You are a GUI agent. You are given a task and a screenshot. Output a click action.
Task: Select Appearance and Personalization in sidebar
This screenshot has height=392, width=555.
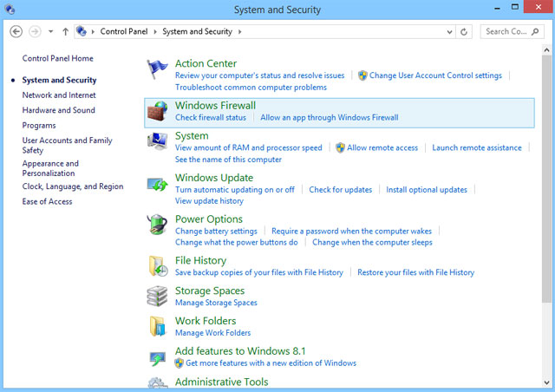[x=50, y=168]
